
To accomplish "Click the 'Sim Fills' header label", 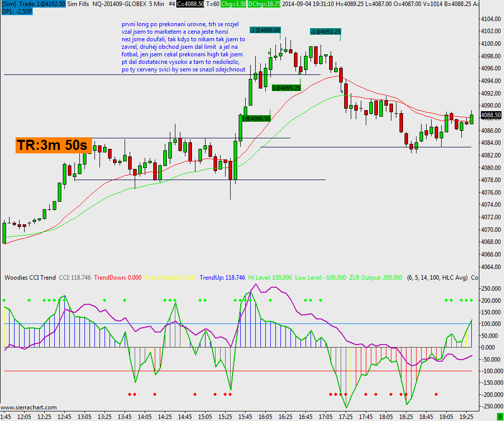I will point(78,4).
